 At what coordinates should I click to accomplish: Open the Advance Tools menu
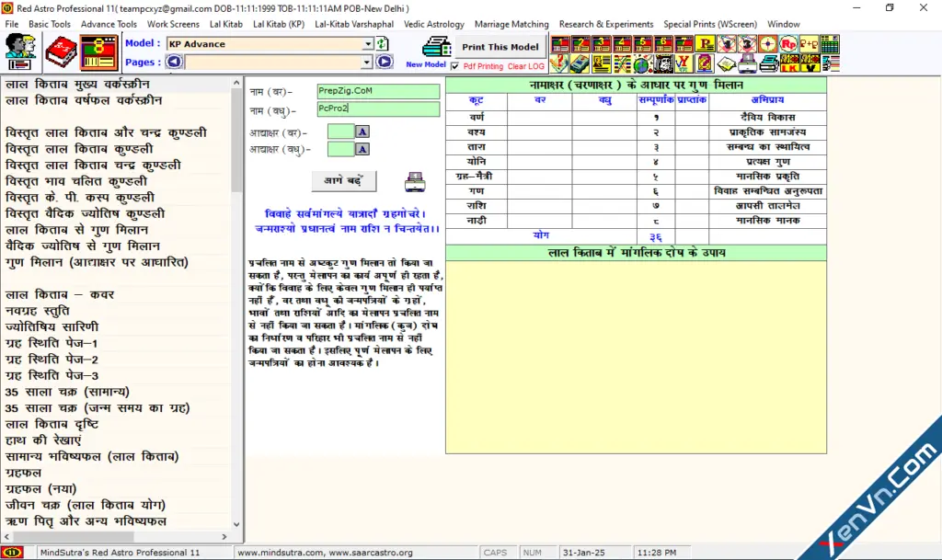pos(109,24)
